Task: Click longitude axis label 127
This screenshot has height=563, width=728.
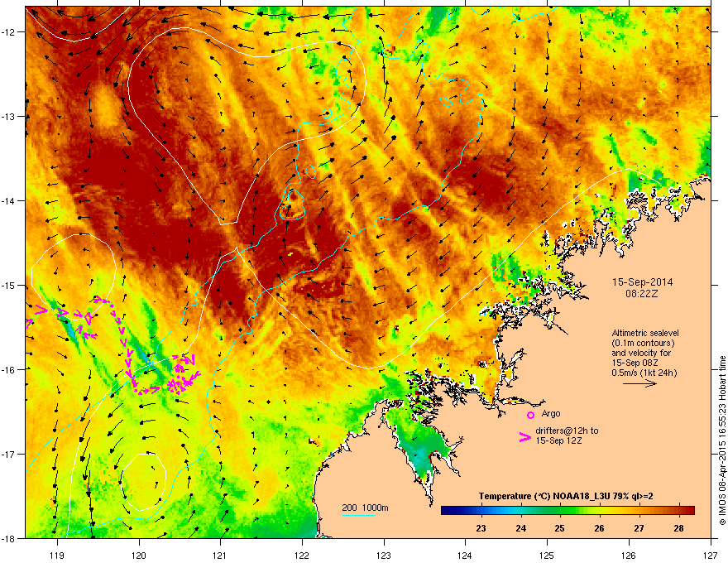Action: coord(711,555)
